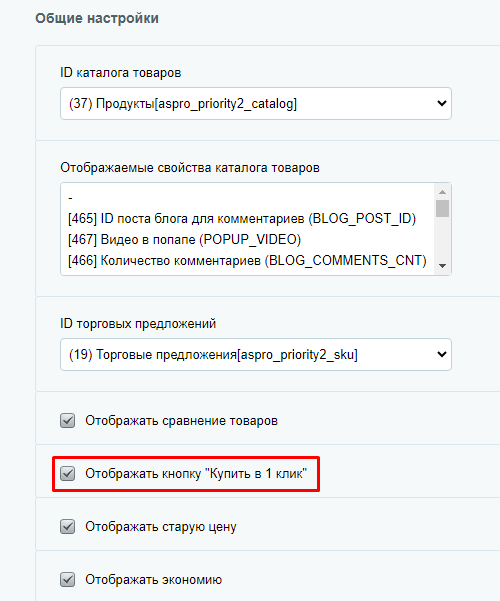Click the properties list scroll down arrow
500x601 pixels.
tap(442, 266)
